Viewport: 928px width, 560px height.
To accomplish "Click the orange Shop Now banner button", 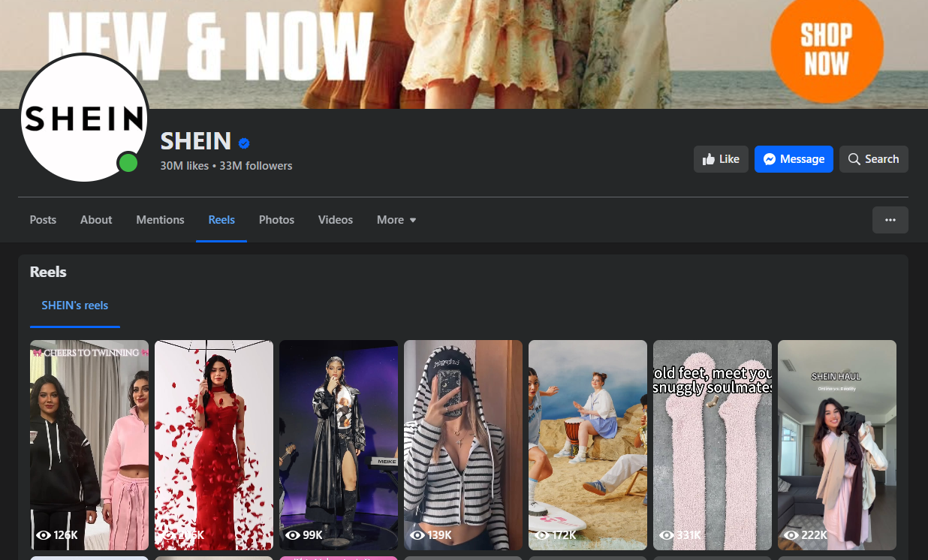I will tap(827, 49).
